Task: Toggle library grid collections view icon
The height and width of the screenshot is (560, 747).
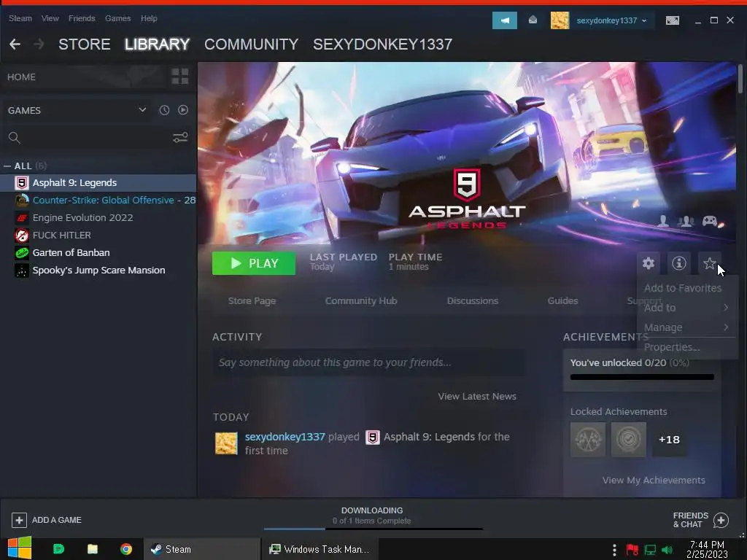Action: [x=180, y=76]
